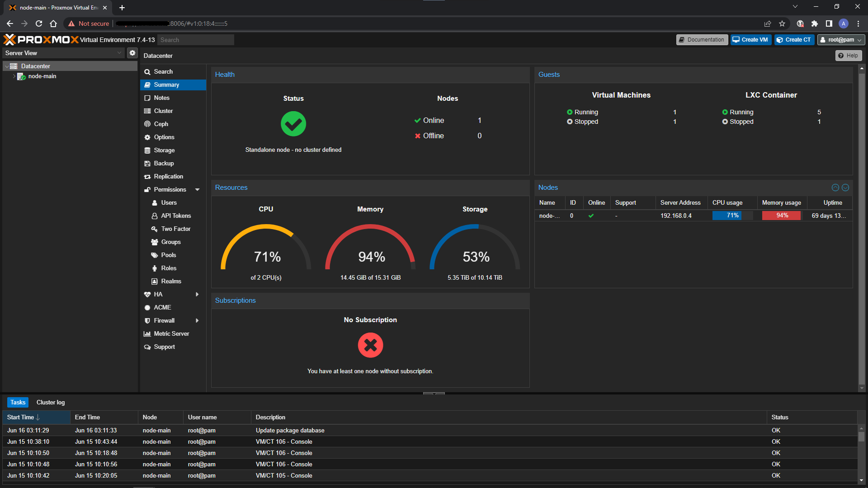Screen dimensions: 868x488
Task: Click the Not secure site warning
Action: pyautogui.click(x=89, y=23)
